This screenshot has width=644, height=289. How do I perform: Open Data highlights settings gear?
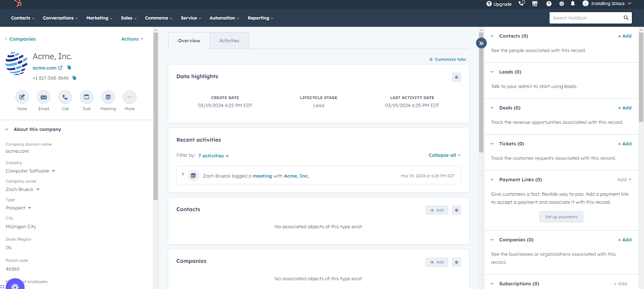[x=456, y=77]
